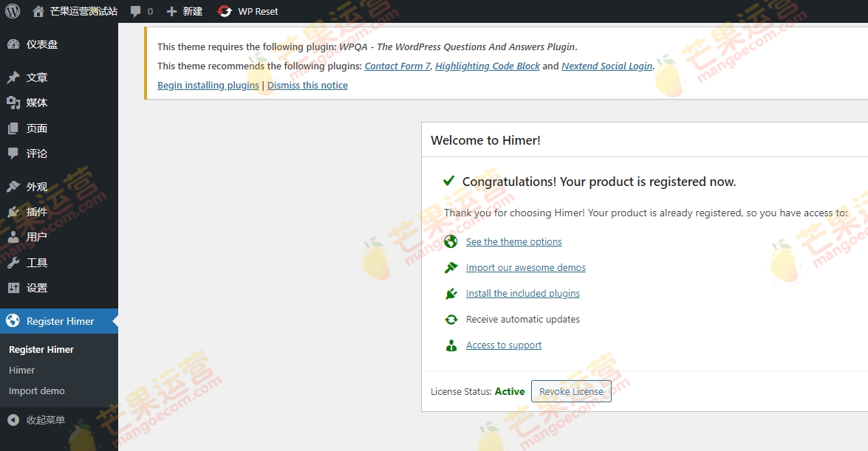Image resolution: width=868 pixels, height=451 pixels.
Task: Open the WP Reset icon in admin bar
Action: pyautogui.click(x=224, y=11)
